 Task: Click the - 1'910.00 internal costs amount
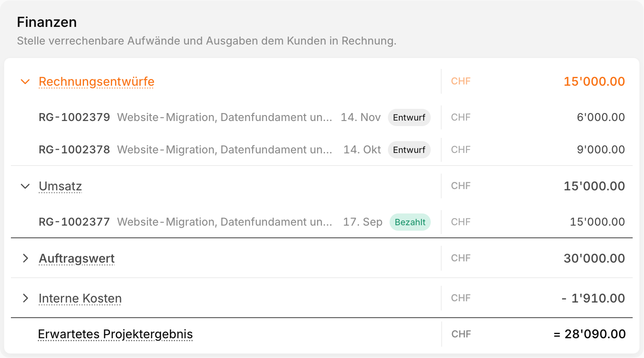click(593, 298)
